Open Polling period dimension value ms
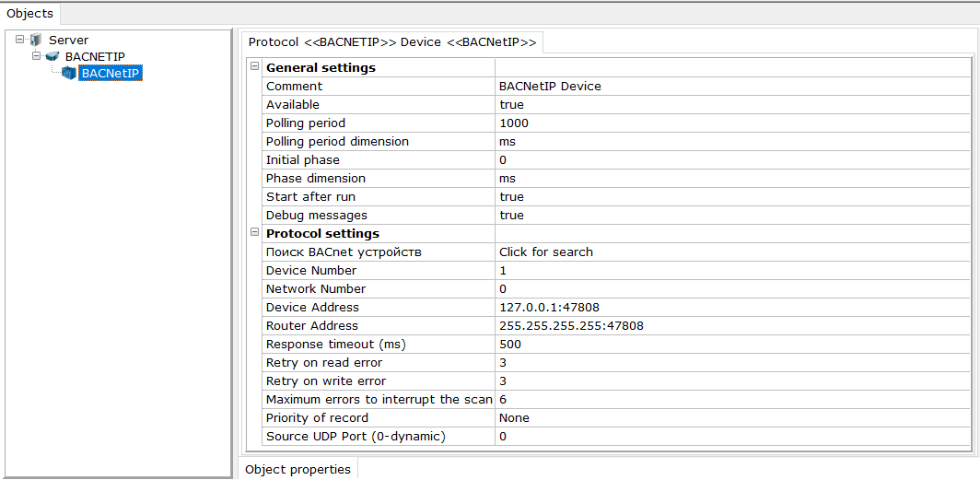This screenshot has height=480, width=980. click(x=732, y=142)
